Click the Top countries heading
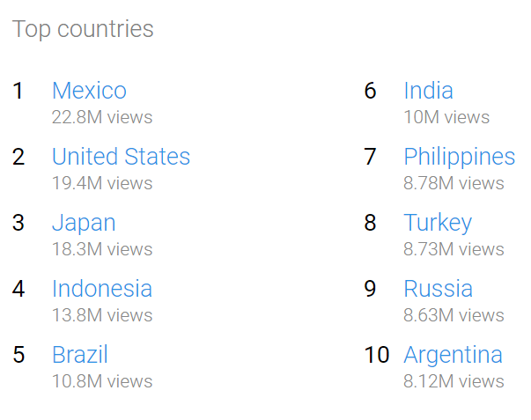Image resolution: width=531 pixels, height=420 pixels. tap(83, 29)
